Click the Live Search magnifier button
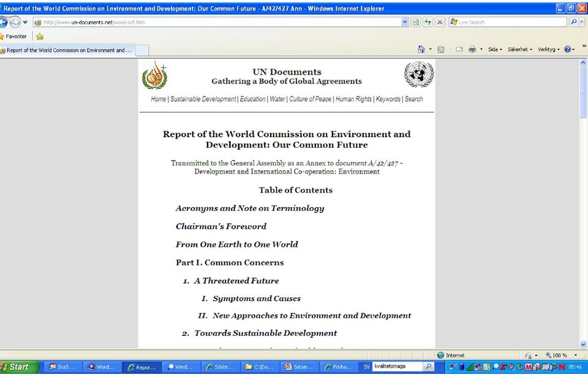This screenshot has height=377, width=588. 573,22
